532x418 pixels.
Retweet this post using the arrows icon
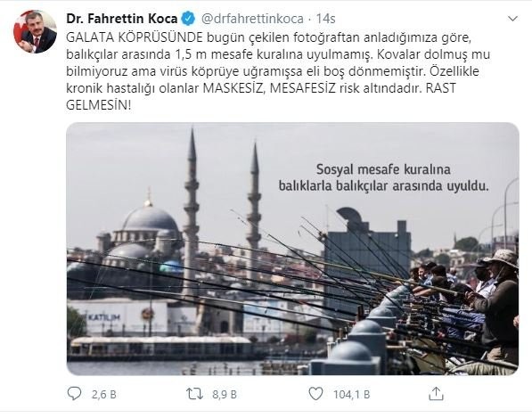coord(195,394)
